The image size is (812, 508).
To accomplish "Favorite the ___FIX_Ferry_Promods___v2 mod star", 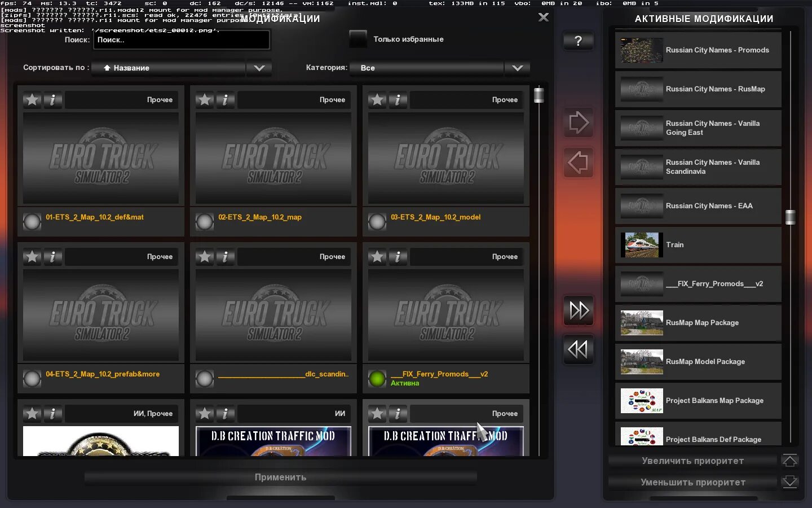I will coord(377,257).
